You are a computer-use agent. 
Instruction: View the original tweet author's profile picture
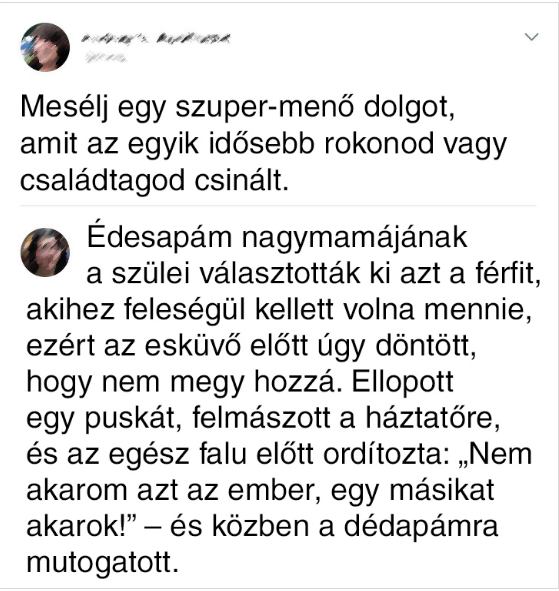tap(45, 47)
